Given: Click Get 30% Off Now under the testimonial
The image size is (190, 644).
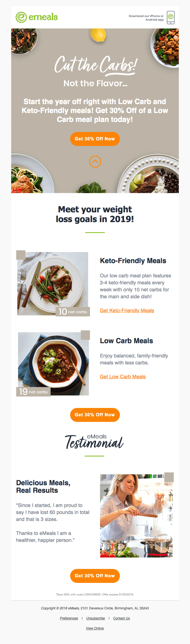Looking at the screenshot, I should point(95,576).
